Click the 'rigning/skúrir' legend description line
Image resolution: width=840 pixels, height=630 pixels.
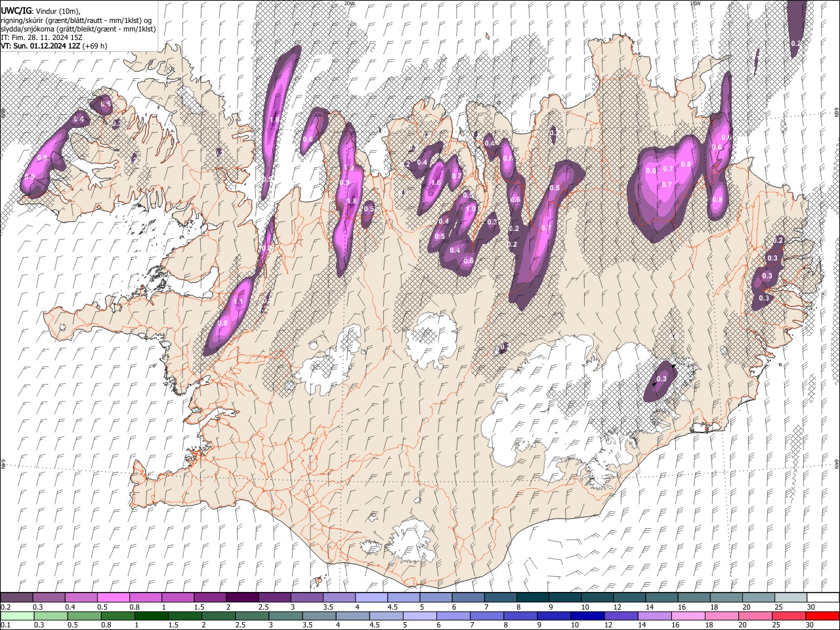tap(76, 20)
